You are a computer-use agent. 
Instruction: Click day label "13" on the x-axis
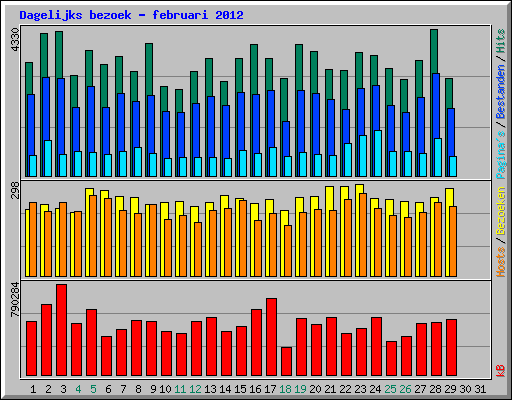pyautogui.click(x=210, y=389)
